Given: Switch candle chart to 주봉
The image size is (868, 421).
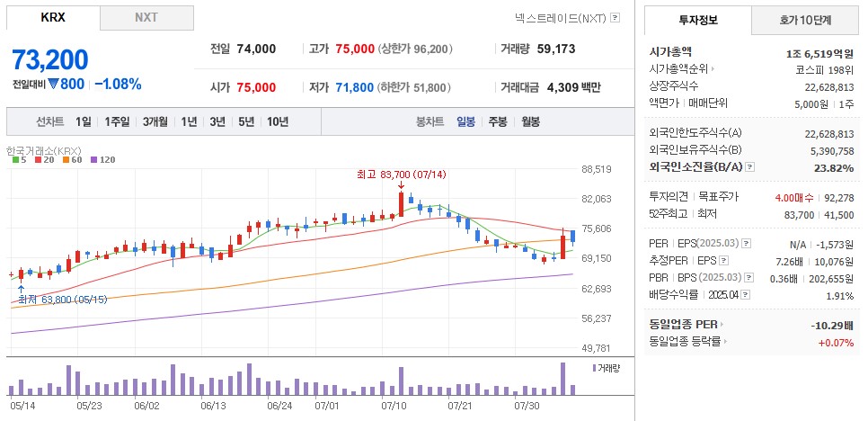Looking at the screenshot, I should point(498,121).
